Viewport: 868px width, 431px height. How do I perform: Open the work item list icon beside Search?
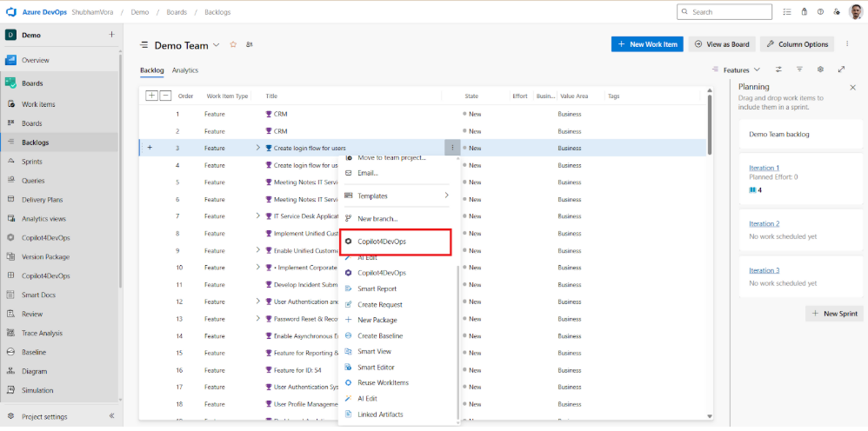788,11
